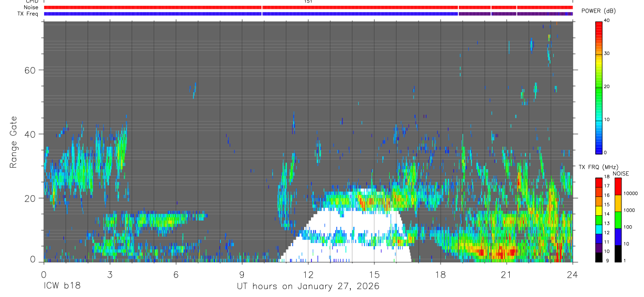The height and width of the screenshot is (297, 644).
Task: Click the TX Freq row label at top left
Action: point(27,14)
